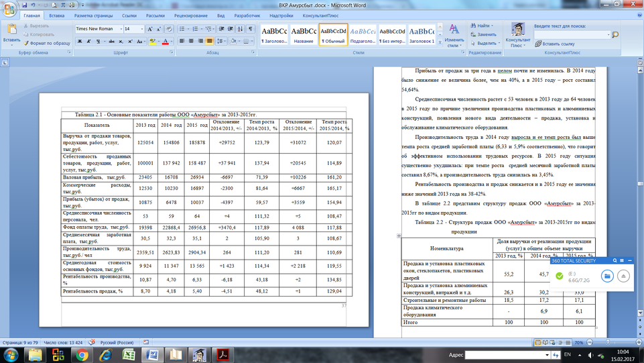Switch to the Вставка ribbon tab
Viewport: 644px width, 363px height.
coord(57,15)
